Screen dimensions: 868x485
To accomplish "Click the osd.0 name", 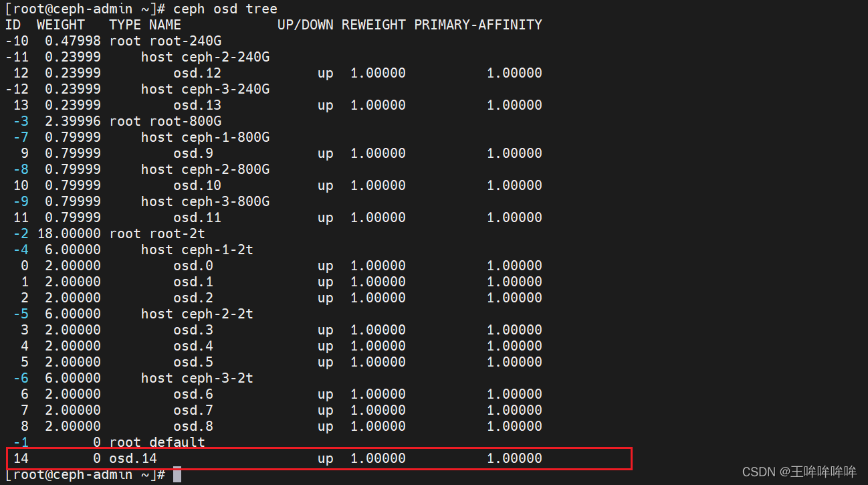I will [x=193, y=266].
